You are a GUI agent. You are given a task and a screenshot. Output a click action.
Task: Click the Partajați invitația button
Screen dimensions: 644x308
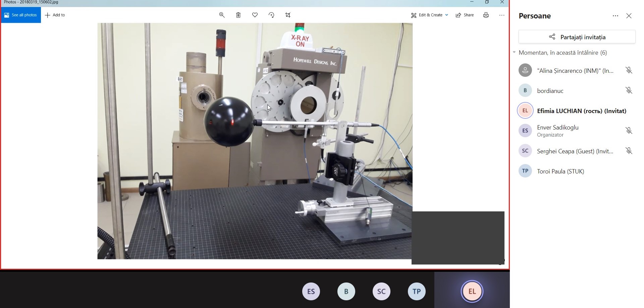coord(577,37)
